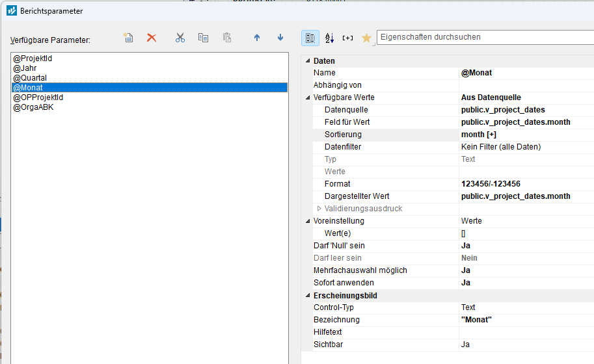This screenshot has height=364, width=594.
Task: Open the Datenquelle value public.v_project_dates
Action: pos(503,110)
